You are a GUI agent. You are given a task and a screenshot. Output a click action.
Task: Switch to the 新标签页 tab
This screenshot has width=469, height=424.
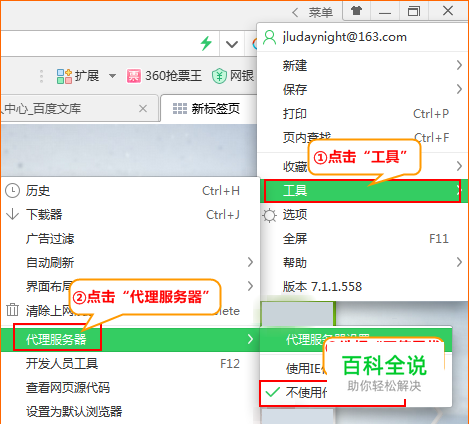click(208, 109)
